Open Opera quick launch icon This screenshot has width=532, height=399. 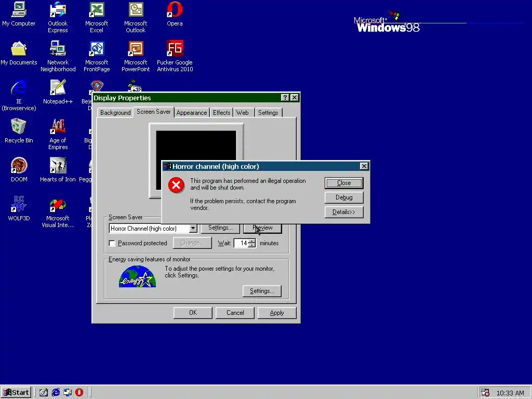tap(79, 393)
